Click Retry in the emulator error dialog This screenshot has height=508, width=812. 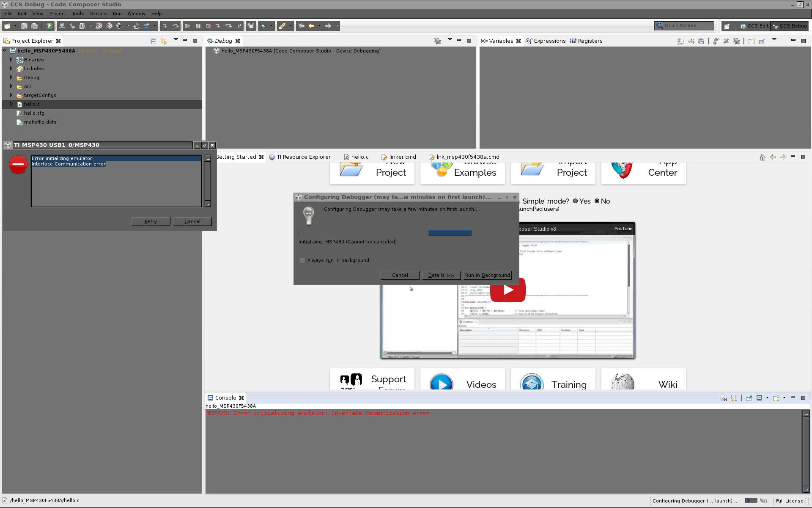(151, 221)
